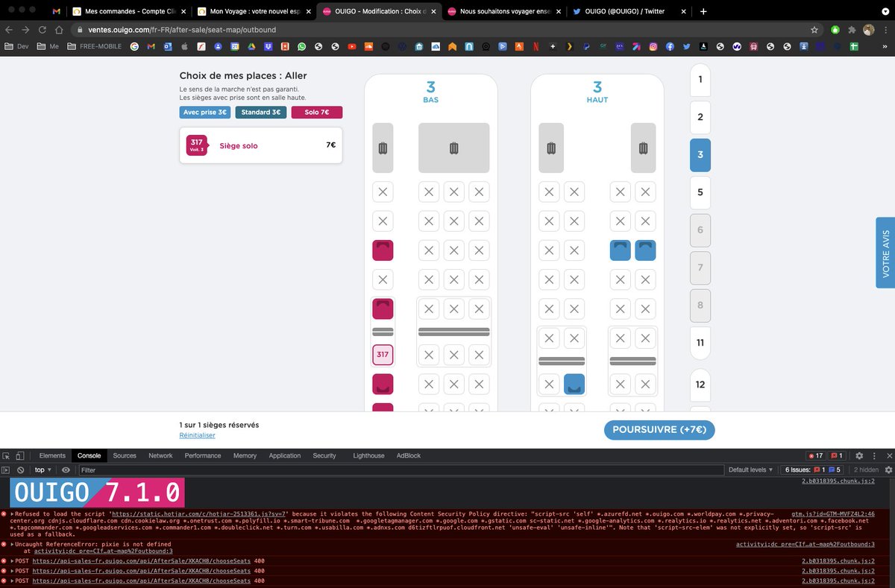The width and height of the screenshot is (895, 588).
Task: Select the lone blue seat below HAUT table
Action: tap(574, 385)
